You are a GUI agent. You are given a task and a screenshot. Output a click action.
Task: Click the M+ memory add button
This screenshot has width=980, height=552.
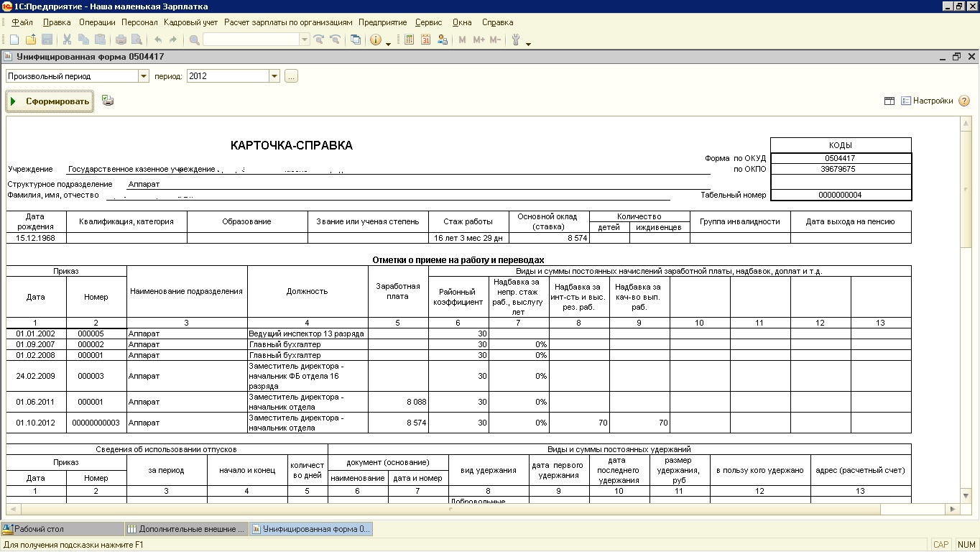[x=479, y=40]
